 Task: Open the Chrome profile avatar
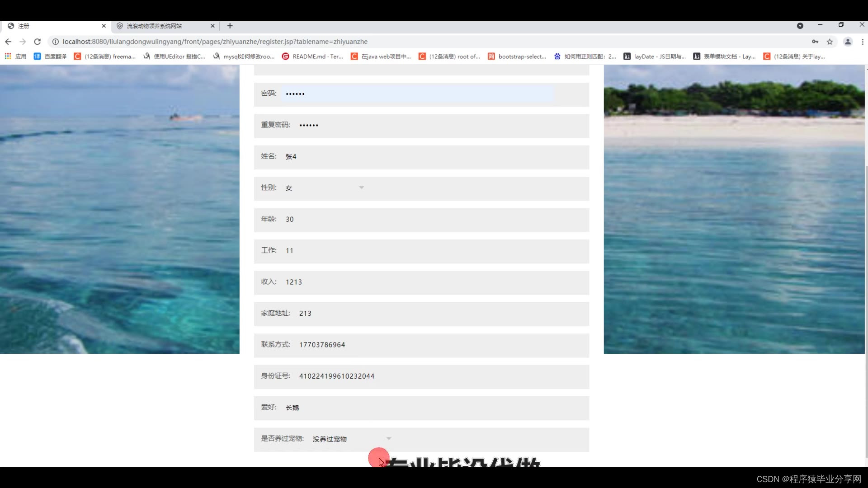(848, 42)
